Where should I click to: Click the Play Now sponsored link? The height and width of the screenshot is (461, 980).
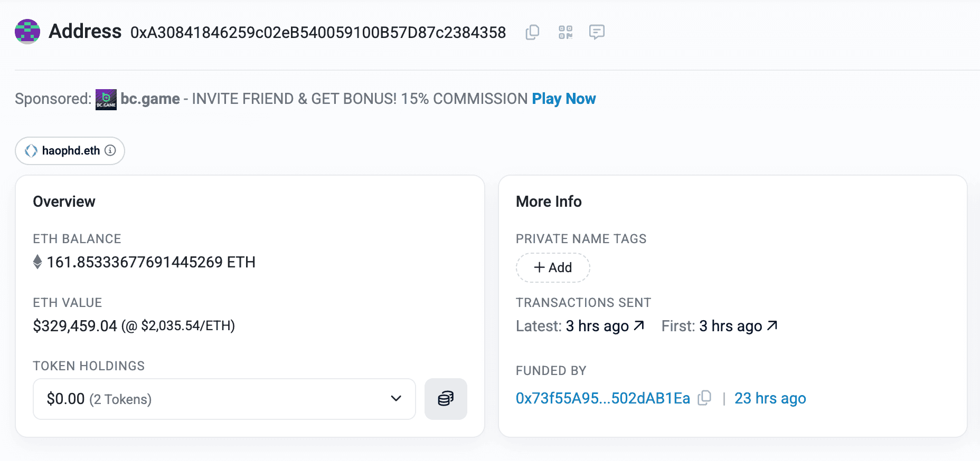click(563, 99)
